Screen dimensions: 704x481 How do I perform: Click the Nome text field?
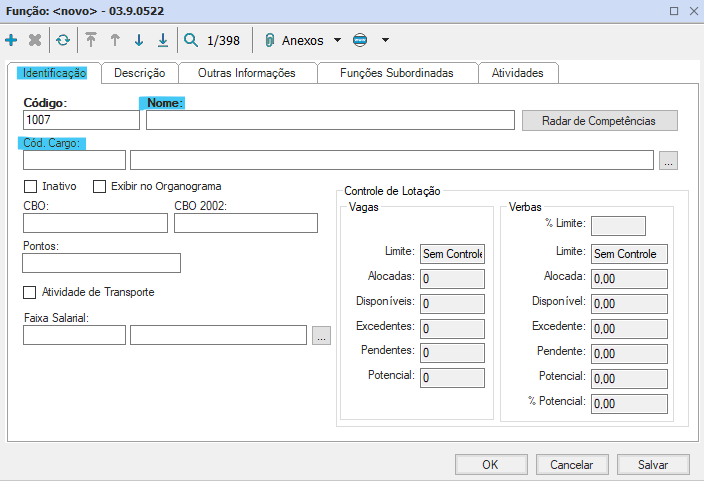[x=330, y=120]
